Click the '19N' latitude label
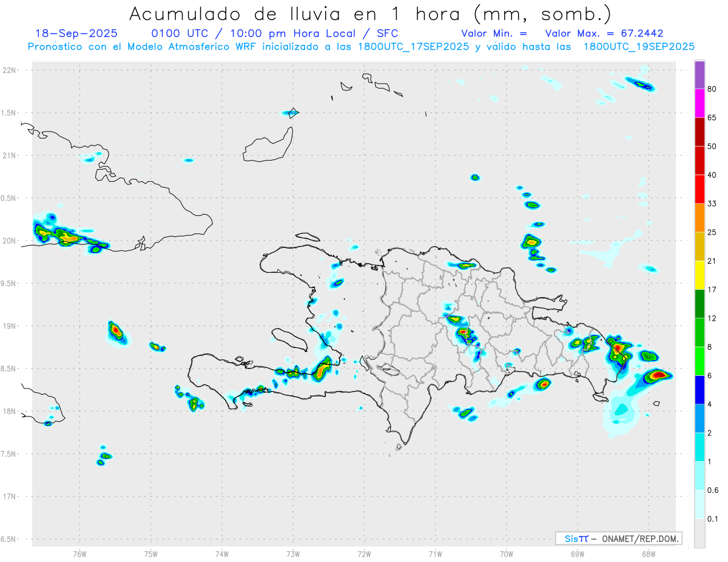 9,326
